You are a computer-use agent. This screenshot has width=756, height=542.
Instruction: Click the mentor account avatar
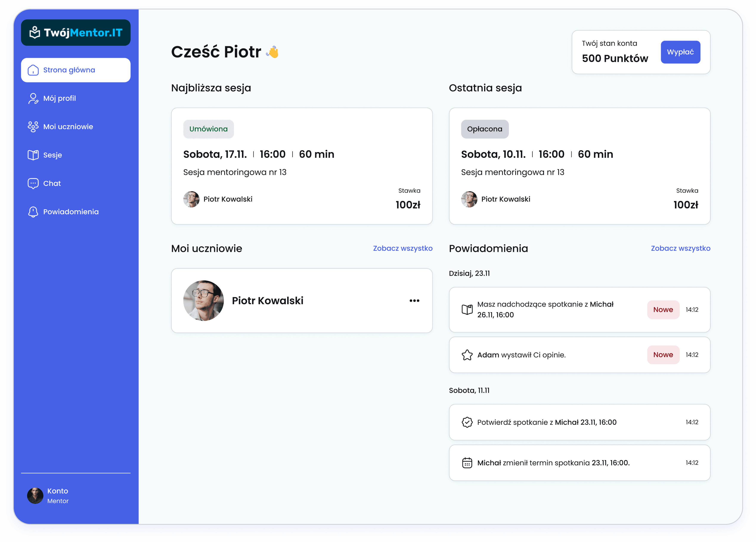35,496
